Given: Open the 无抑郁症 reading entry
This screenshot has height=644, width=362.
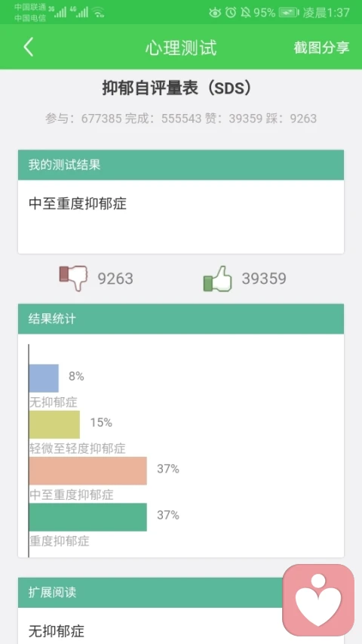Looking at the screenshot, I should (57, 630).
